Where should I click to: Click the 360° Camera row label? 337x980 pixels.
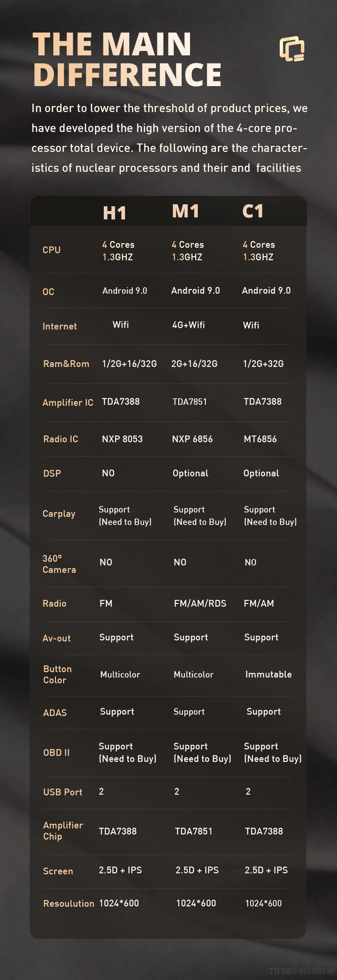click(59, 564)
